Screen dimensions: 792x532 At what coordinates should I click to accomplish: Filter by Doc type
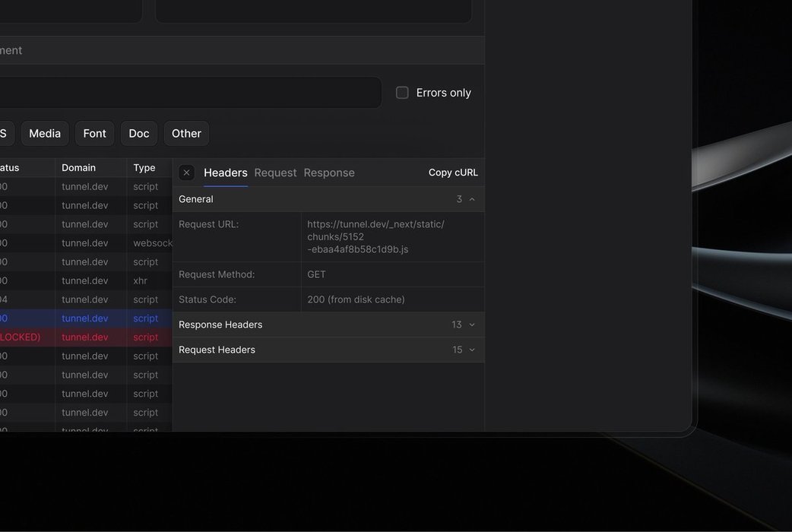coord(139,133)
